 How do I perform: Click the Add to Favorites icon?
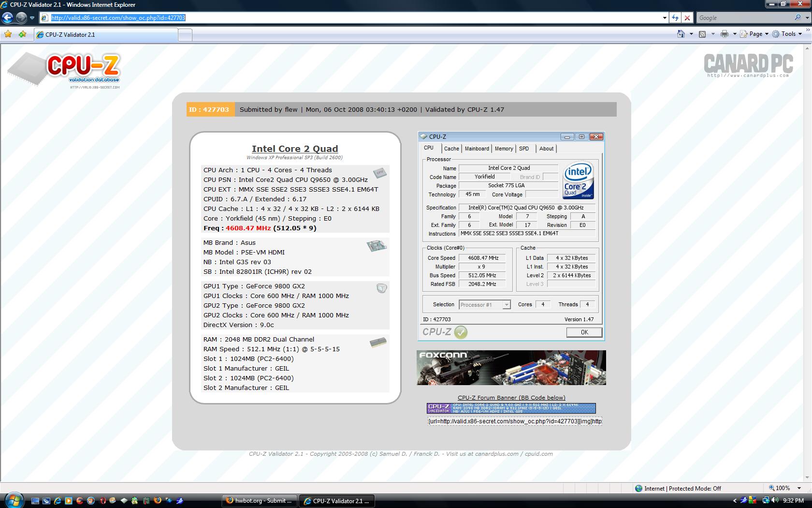pyautogui.click(x=22, y=34)
